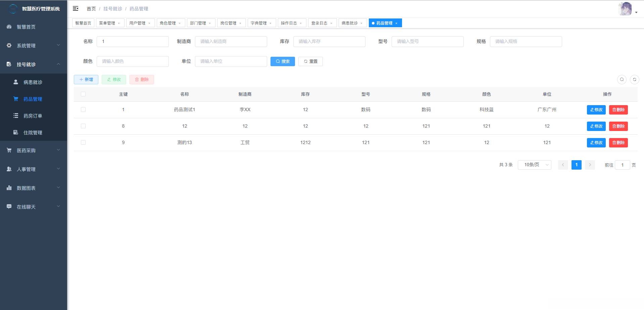Click the 颜色 input field
This screenshot has width=644, height=310.
[x=133, y=61]
